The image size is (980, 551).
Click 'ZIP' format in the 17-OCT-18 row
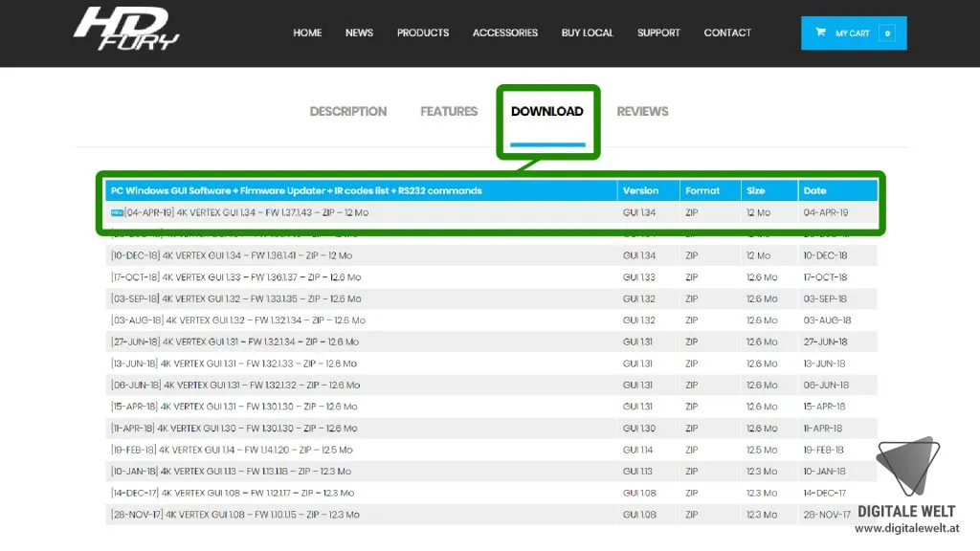[691, 277]
